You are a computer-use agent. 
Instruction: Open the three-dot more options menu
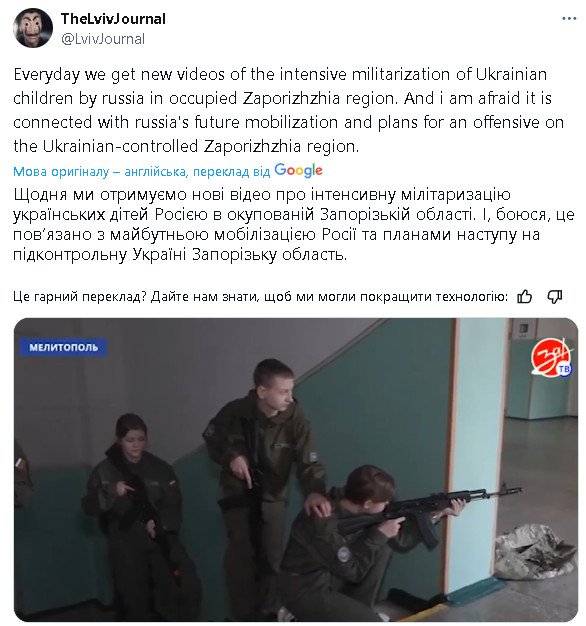coord(569,19)
